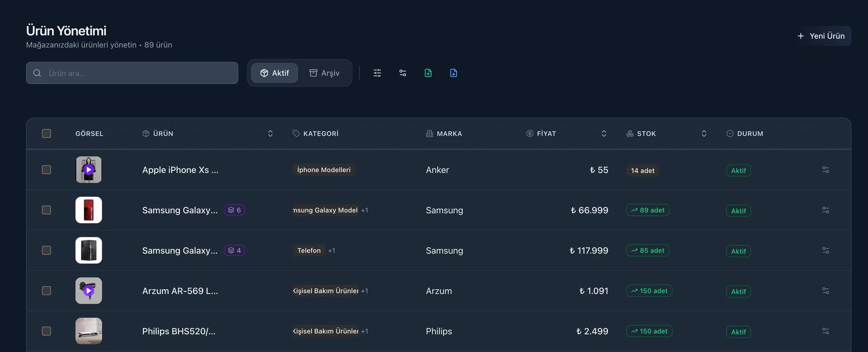Image resolution: width=868 pixels, height=352 pixels.
Task: Sort table using FİYAT column arrows
Action: click(x=604, y=134)
